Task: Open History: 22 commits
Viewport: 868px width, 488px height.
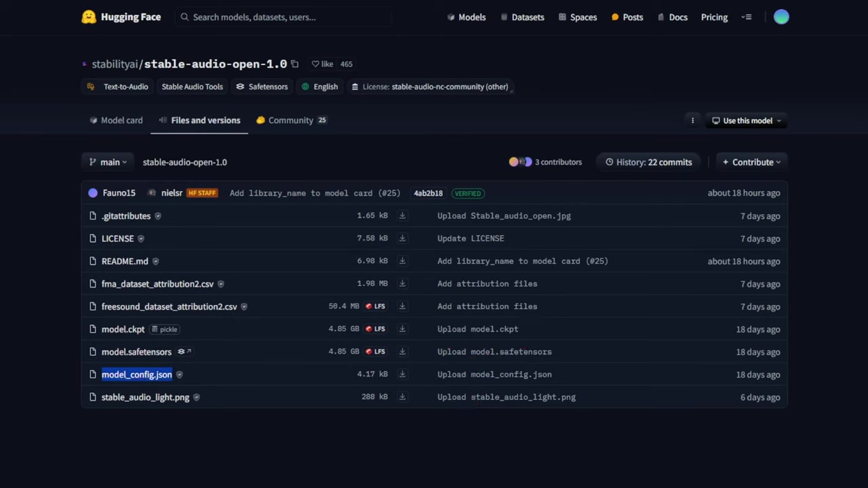Action: 648,162
